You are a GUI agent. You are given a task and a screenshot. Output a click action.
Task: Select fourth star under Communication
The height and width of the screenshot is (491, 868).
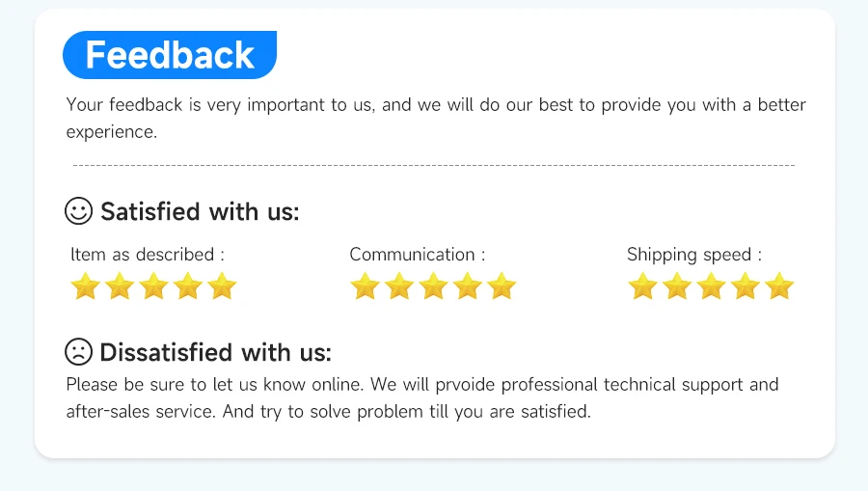point(468,286)
